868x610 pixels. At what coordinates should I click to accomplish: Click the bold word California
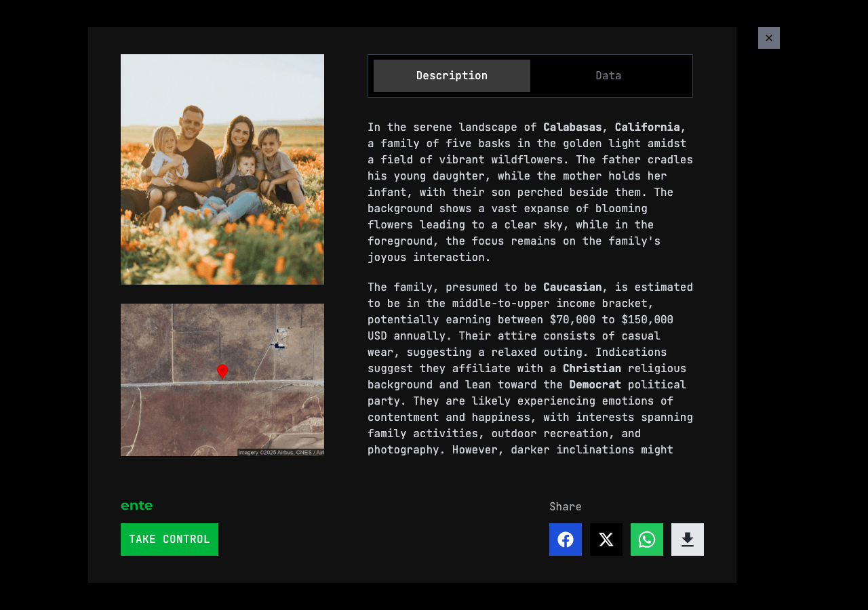647,127
